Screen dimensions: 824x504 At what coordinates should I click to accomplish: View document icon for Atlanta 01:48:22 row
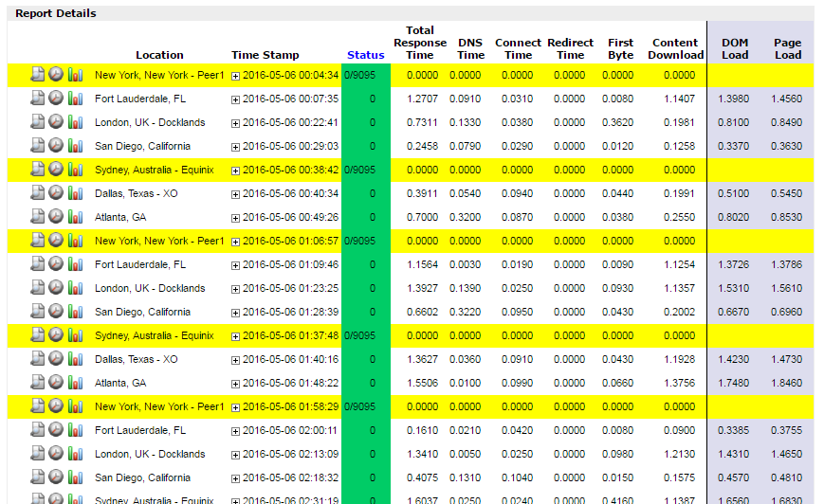pos(37,382)
